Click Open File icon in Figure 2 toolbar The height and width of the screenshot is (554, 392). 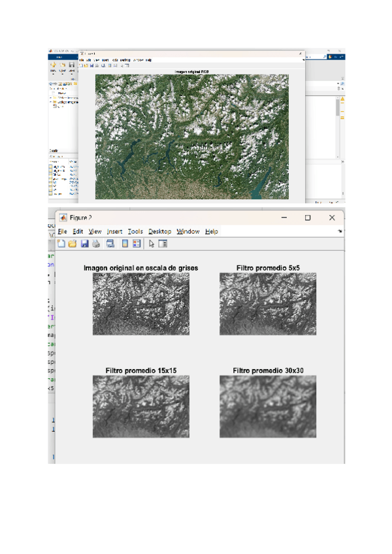(x=73, y=244)
